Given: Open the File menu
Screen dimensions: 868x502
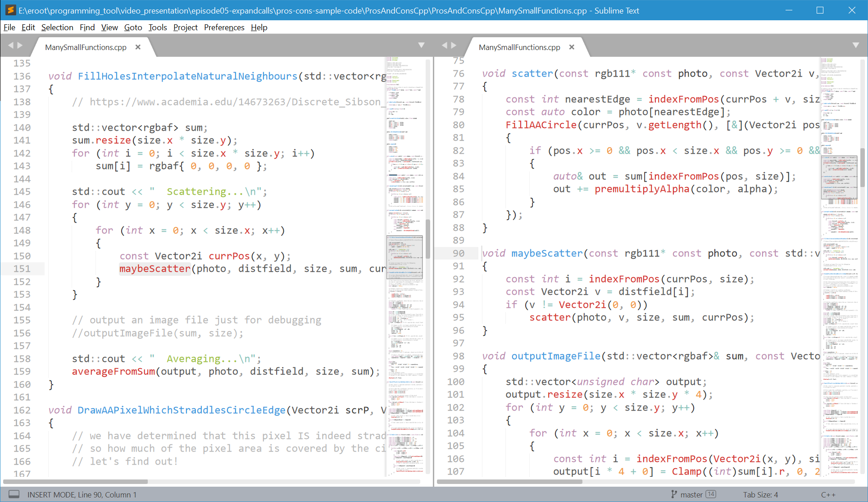Looking at the screenshot, I should [9, 27].
